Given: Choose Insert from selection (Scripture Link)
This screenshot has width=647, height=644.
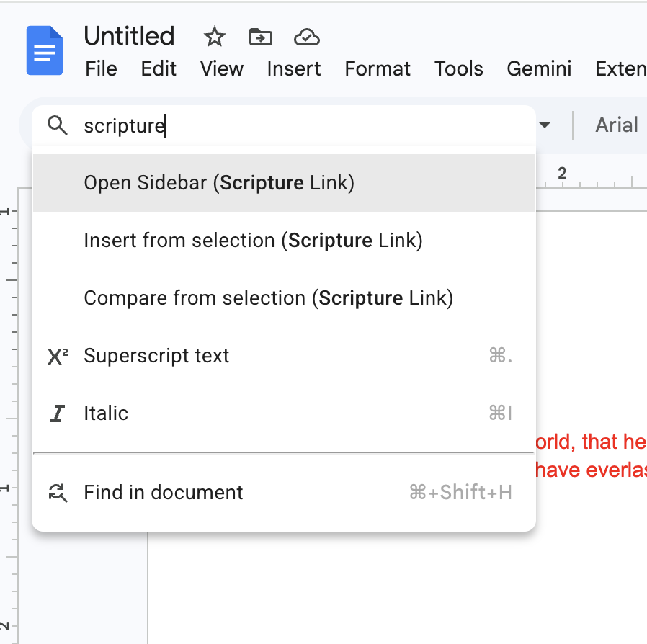Looking at the screenshot, I should (x=284, y=240).
